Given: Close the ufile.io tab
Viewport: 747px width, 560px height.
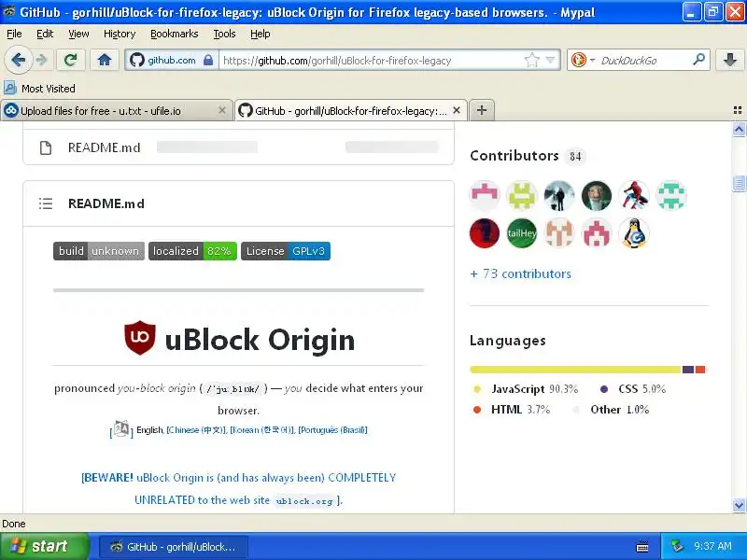Looking at the screenshot, I should click(221, 110).
